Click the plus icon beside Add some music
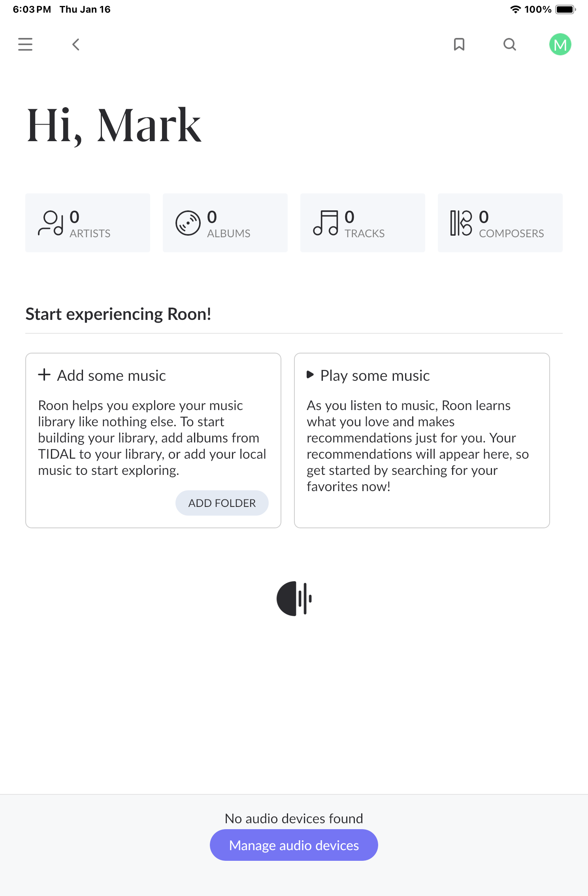 [44, 374]
